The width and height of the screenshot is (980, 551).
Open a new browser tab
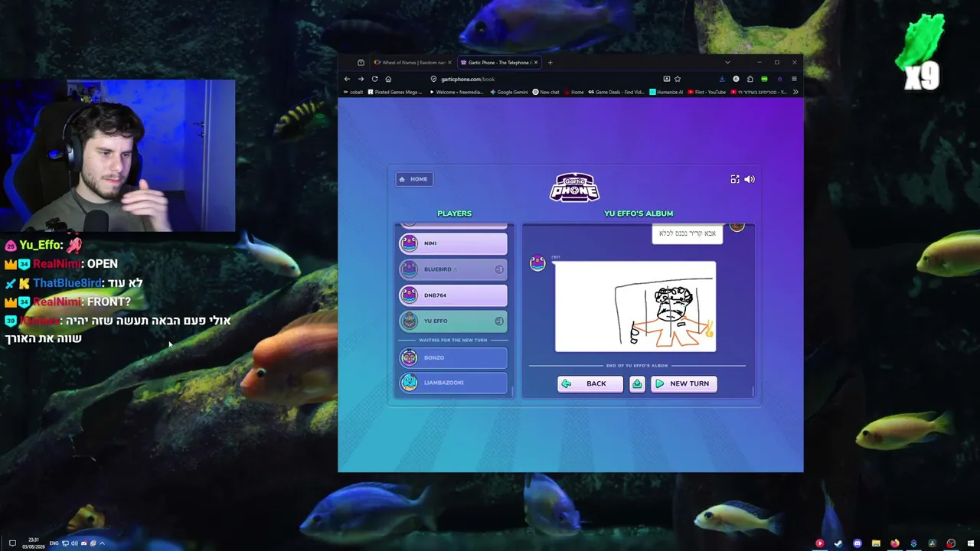tap(550, 63)
